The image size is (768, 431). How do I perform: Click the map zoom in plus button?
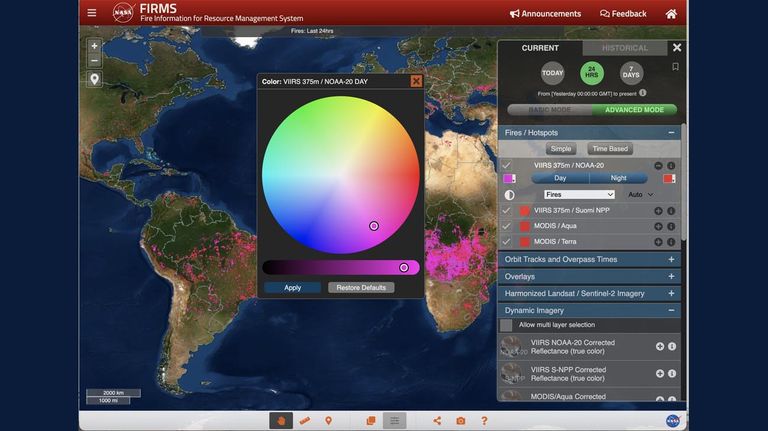[x=95, y=46]
